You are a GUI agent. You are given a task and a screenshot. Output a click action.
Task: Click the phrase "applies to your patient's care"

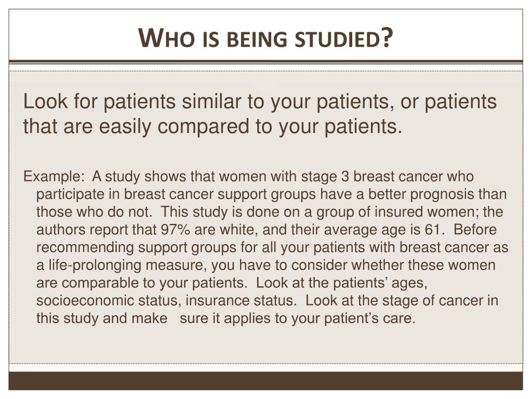click(x=320, y=318)
